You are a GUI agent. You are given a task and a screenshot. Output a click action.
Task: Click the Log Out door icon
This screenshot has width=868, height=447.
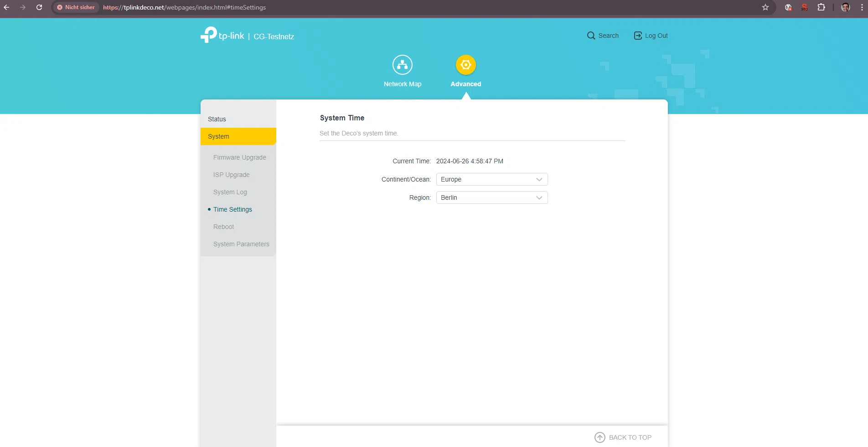click(x=638, y=36)
